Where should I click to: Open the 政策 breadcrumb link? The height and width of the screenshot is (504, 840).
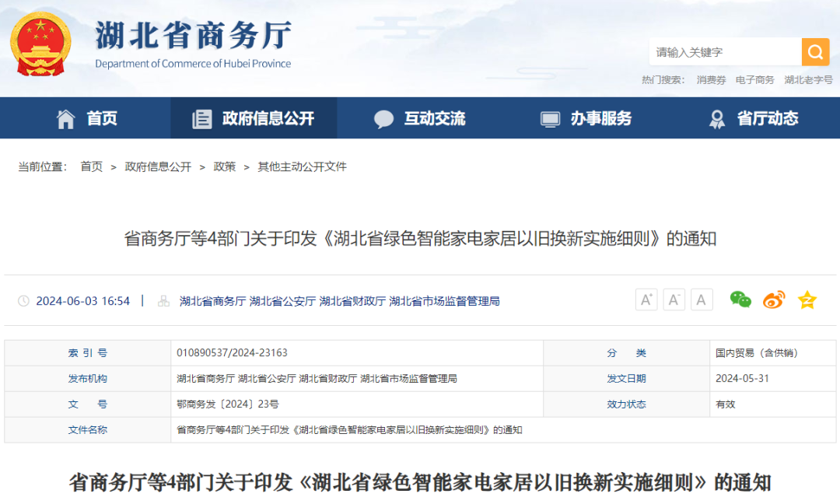pos(224,166)
